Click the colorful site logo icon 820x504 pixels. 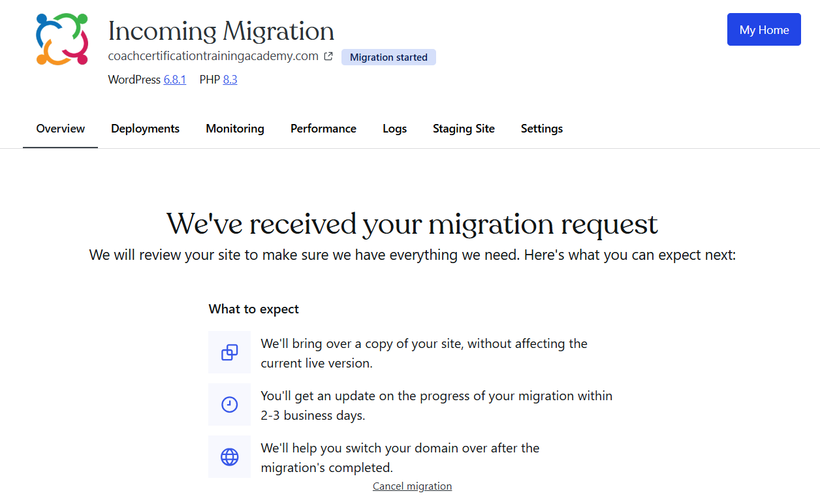tap(62, 39)
